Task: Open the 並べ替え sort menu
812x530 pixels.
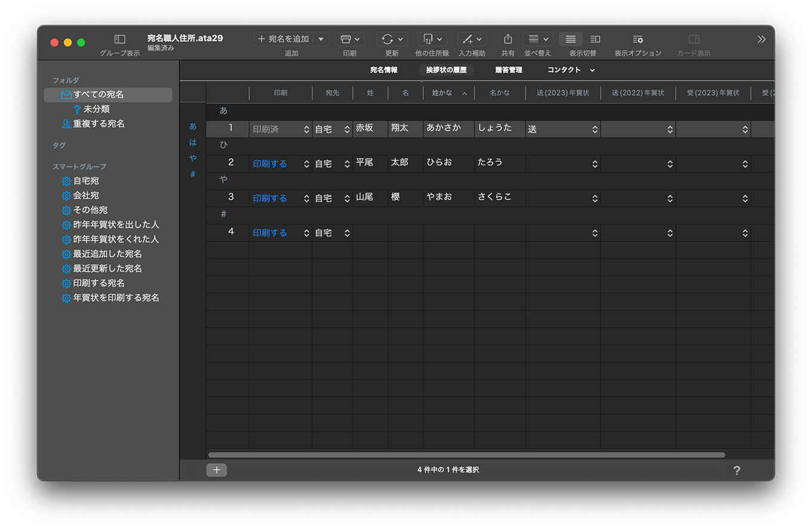Action: [x=537, y=39]
